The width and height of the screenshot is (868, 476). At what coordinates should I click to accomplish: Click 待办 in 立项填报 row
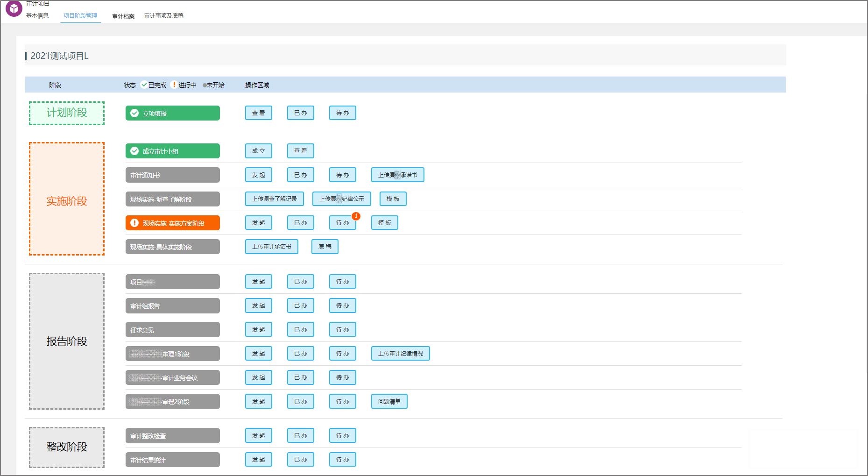pyautogui.click(x=343, y=113)
